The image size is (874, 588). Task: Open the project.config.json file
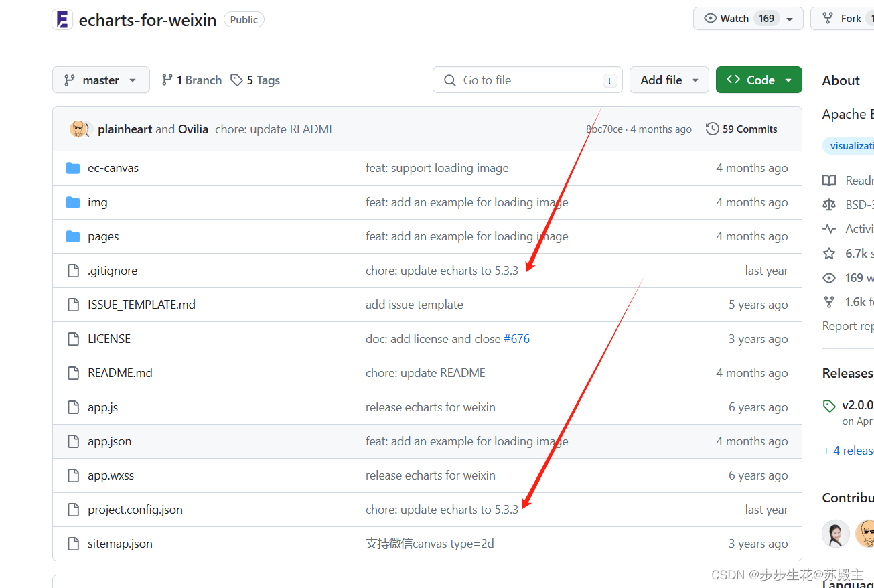coord(135,510)
